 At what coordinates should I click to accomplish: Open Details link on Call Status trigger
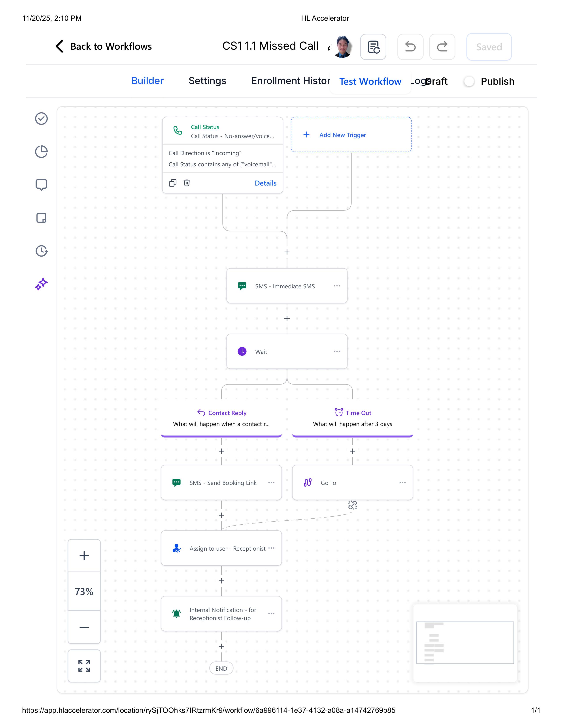(x=265, y=183)
